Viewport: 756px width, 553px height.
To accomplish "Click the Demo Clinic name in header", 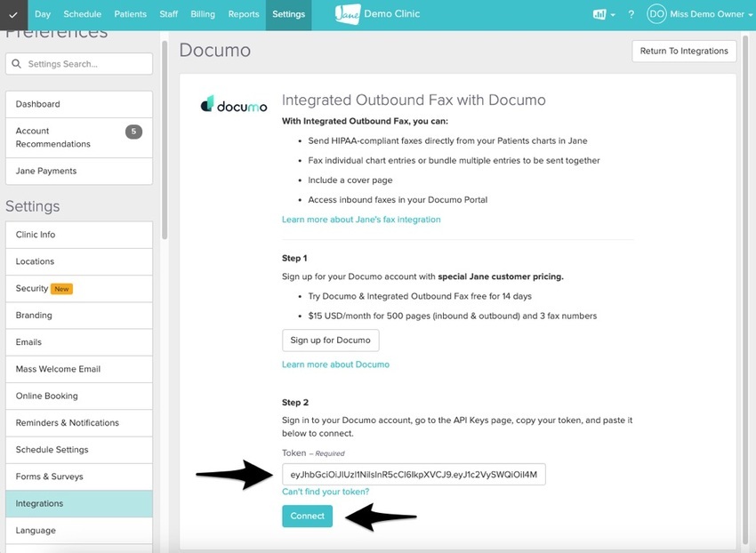I will pyautogui.click(x=392, y=14).
